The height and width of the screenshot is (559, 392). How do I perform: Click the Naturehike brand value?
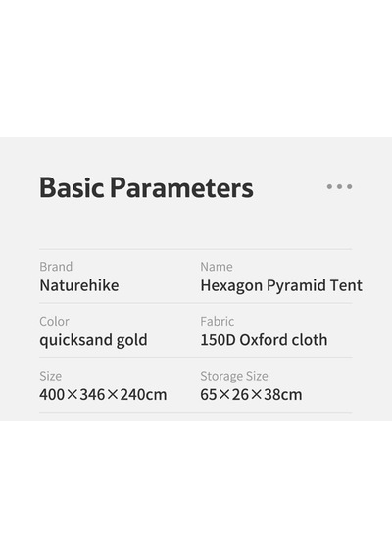[x=79, y=285]
